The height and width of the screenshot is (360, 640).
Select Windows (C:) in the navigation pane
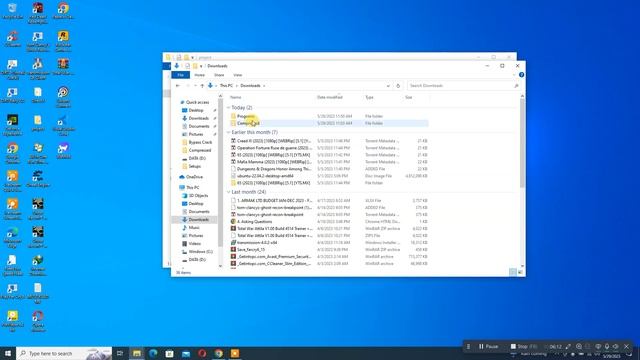[197, 252]
